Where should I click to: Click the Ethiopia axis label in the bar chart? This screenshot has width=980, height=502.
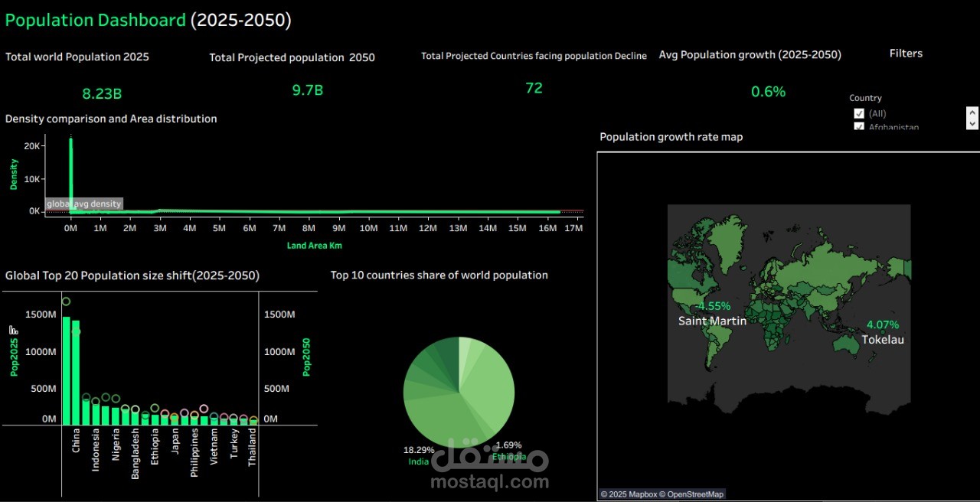155,446
